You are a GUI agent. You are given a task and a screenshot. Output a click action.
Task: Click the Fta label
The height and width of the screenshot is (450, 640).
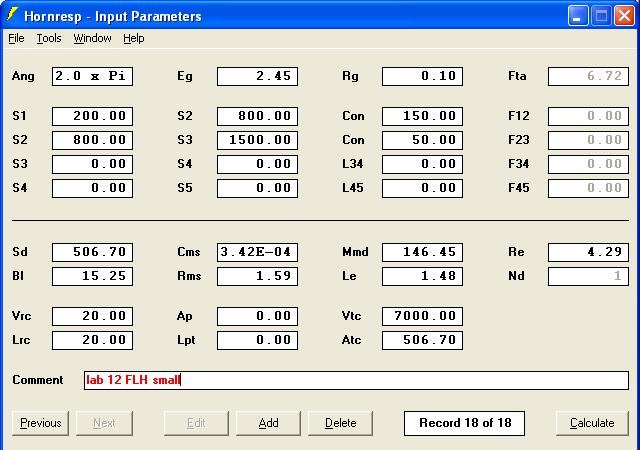[517, 76]
